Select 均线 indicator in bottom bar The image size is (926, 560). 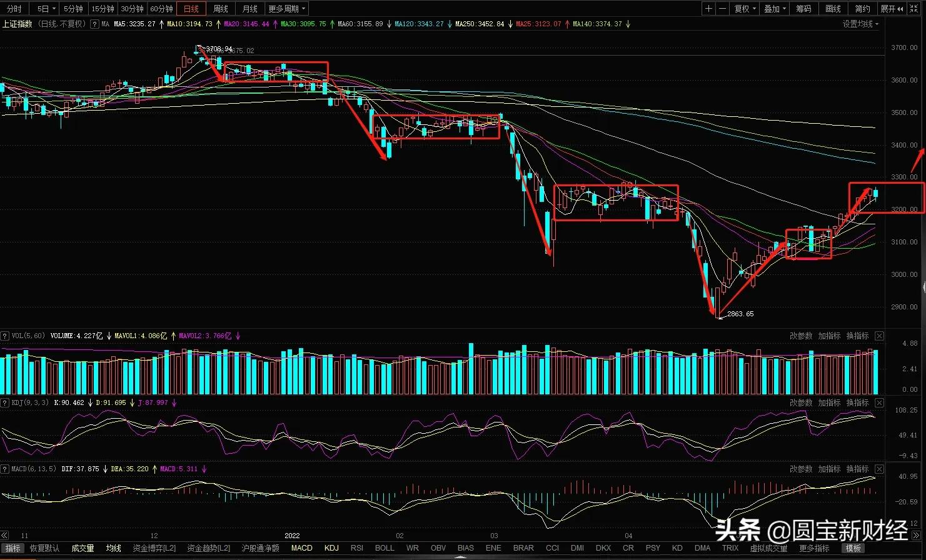(x=113, y=548)
